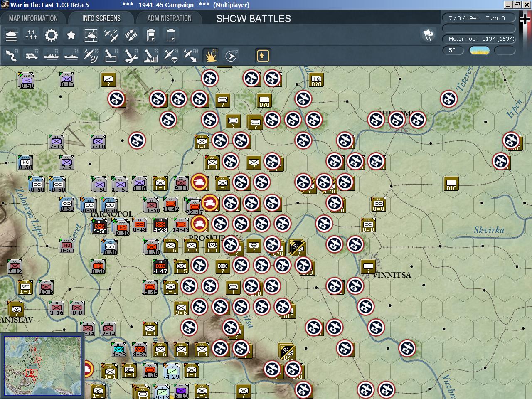Click the date and Turn 3 display
The width and height of the screenshot is (532, 399).
(x=478, y=18)
